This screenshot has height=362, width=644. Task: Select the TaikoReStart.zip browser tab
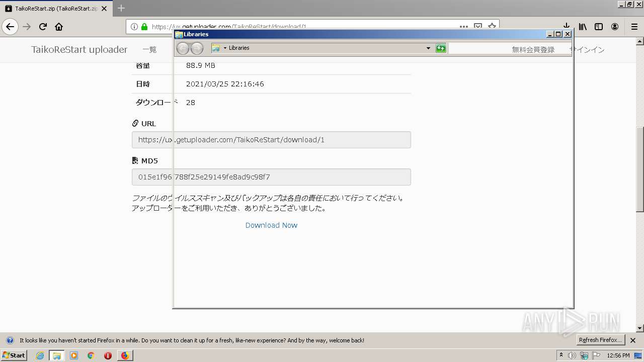[57, 9]
